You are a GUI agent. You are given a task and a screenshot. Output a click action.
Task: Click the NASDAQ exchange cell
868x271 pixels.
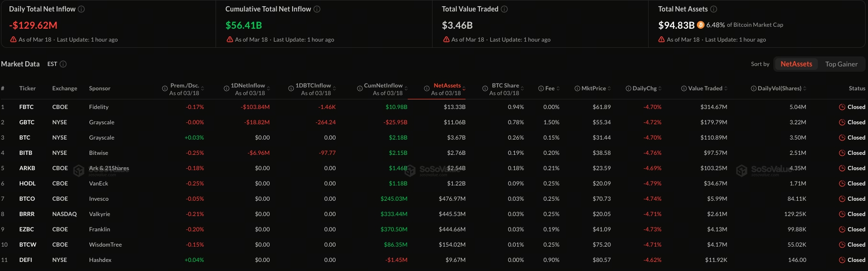tap(65, 214)
